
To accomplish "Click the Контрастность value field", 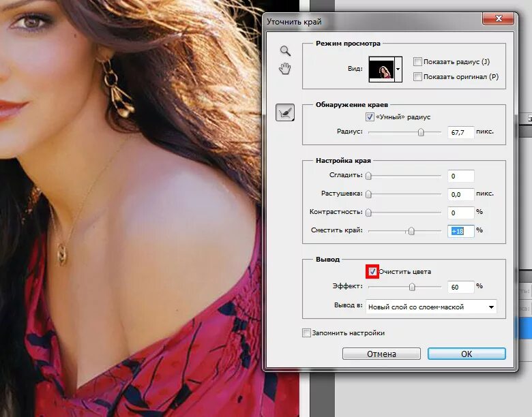I will click(461, 213).
